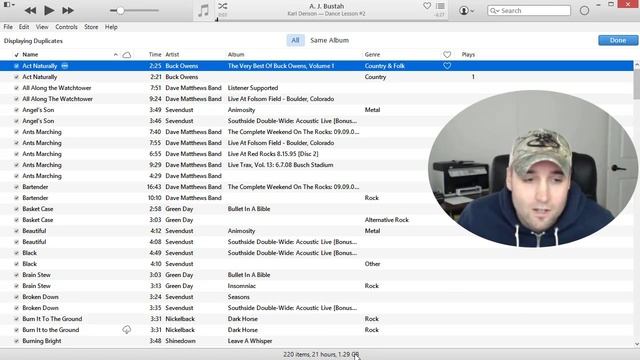Viewport: 640px width, 360px height.
Task: Uncheck Bartender 16:43 checkbox
Action: (x=16, y=187)
